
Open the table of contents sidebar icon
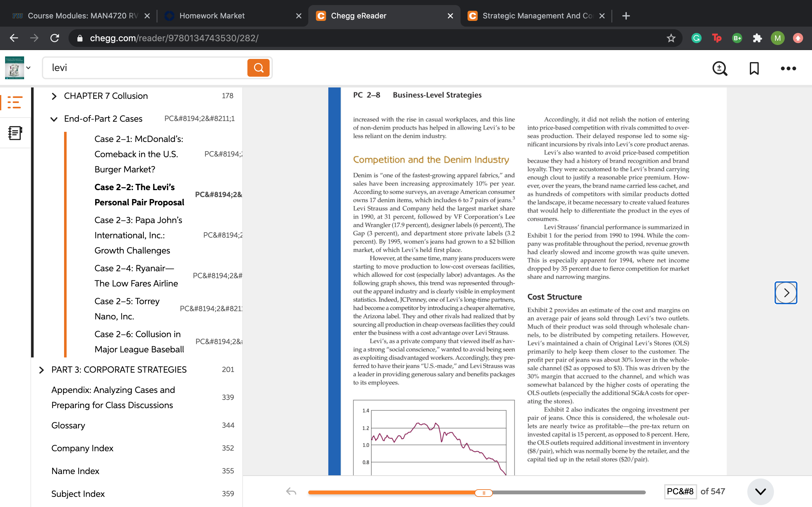pos(15,102)
